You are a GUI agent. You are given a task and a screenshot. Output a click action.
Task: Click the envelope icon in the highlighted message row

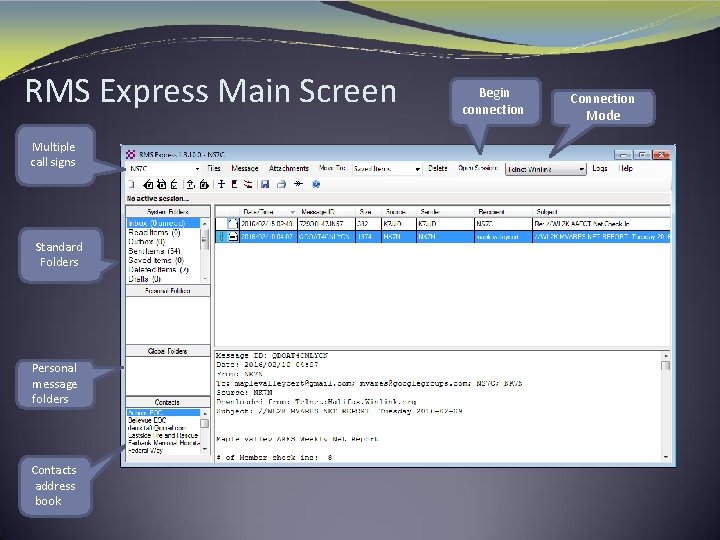(x=233, y=236)
